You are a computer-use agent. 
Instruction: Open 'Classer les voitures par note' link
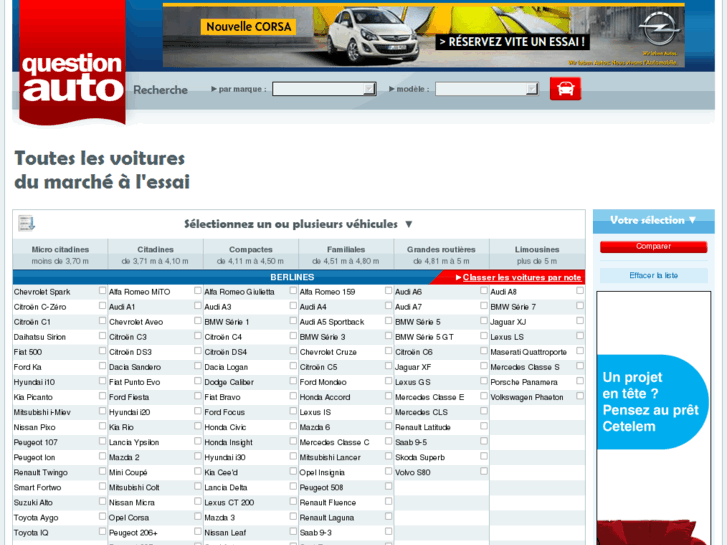522,277
